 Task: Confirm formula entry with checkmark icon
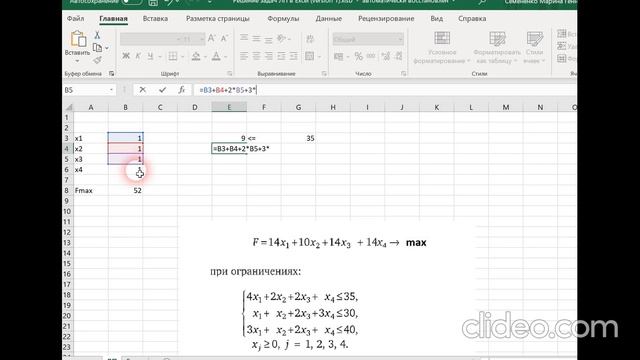pyautogui.click(x=162, y=90)
